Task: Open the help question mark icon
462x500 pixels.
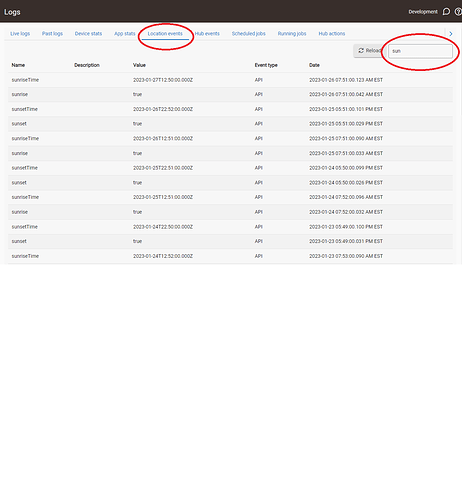Action: 458,12
